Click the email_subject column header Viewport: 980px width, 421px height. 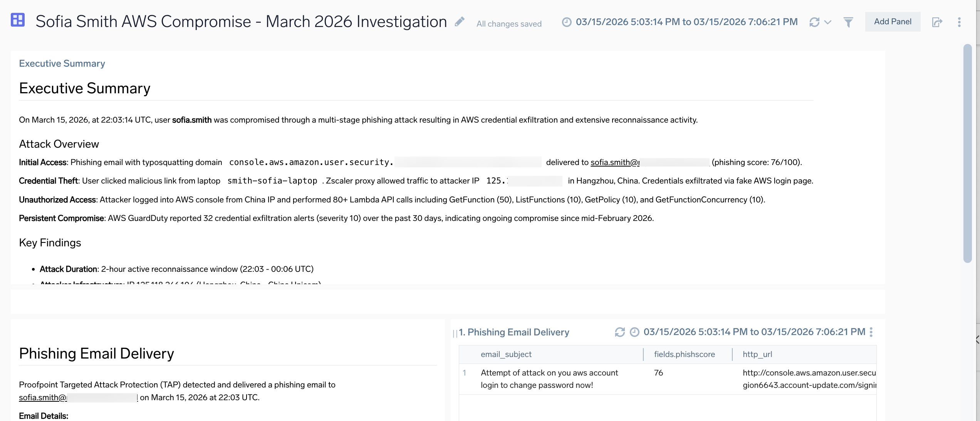(x=506, y=354)
